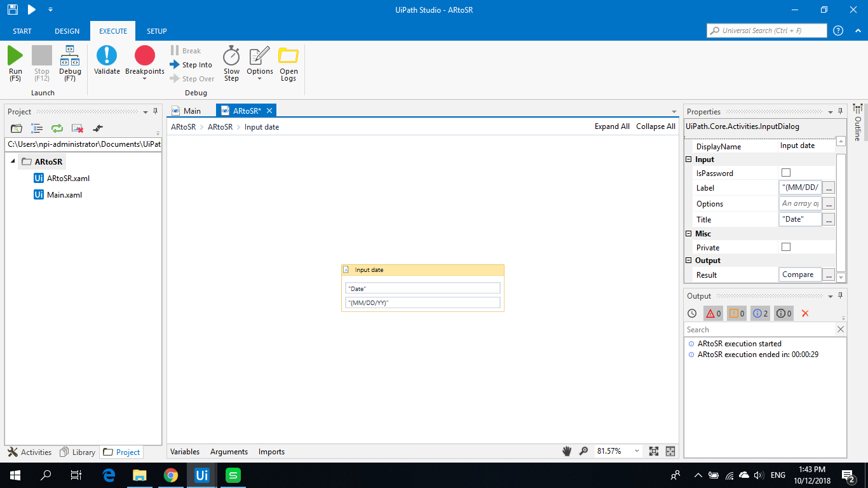Open the zoom percentage dropdown
Viewport: 868px width, 488px height.
click(x=637, y=451)
